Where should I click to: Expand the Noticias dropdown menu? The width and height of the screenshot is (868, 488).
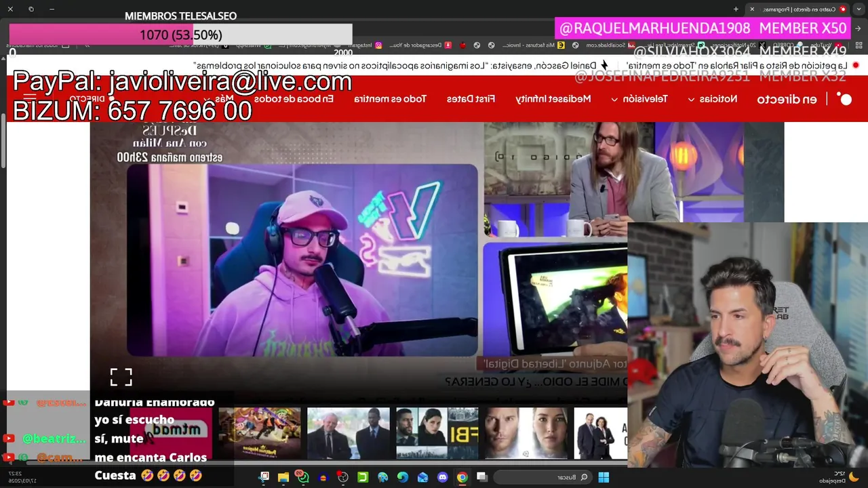pyautogui.click(x=712, y=99)
